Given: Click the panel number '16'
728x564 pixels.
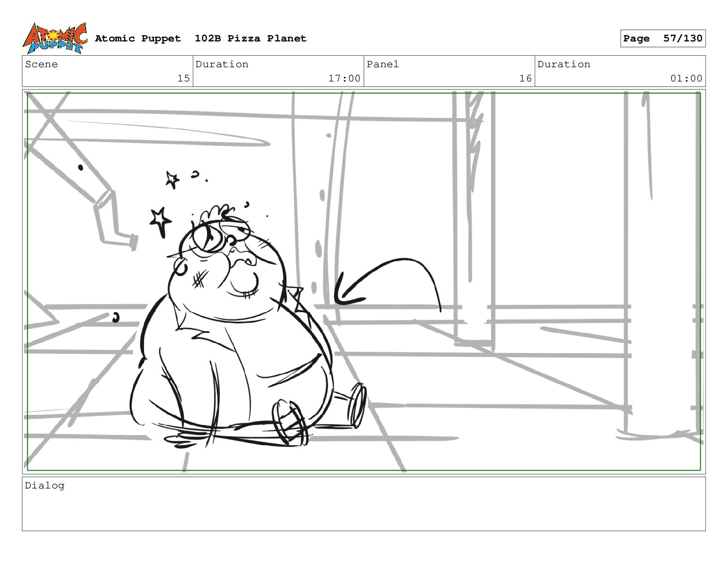Looking at the screenshot, I should click(526, 78).
